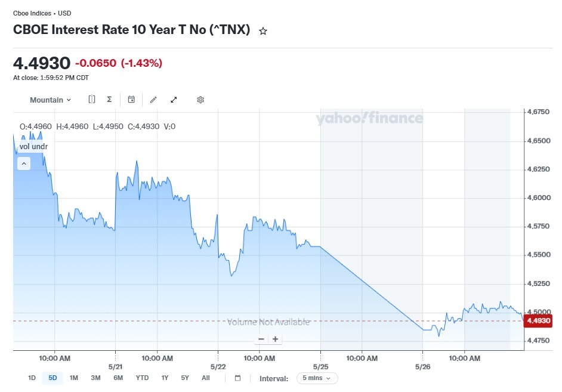The width and height of the screenshot is (562, 392).
Task: Select the YTD range
Action: 143,378
